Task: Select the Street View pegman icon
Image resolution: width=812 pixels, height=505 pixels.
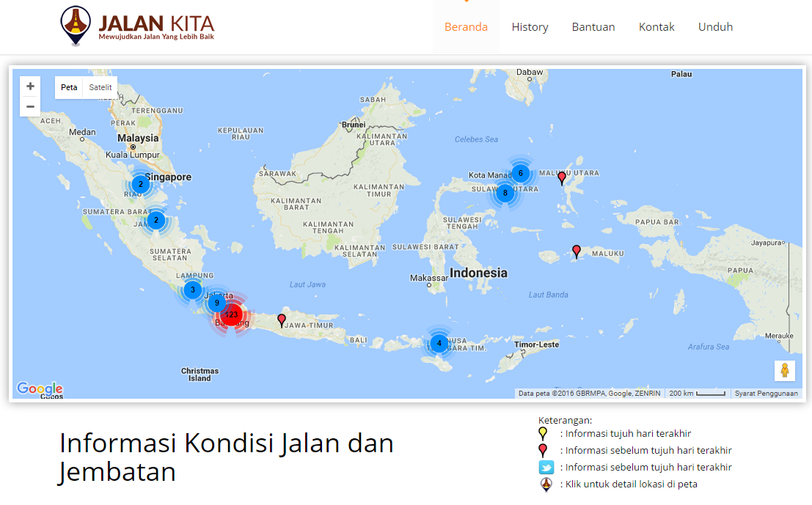Action: tap(784, 370)
